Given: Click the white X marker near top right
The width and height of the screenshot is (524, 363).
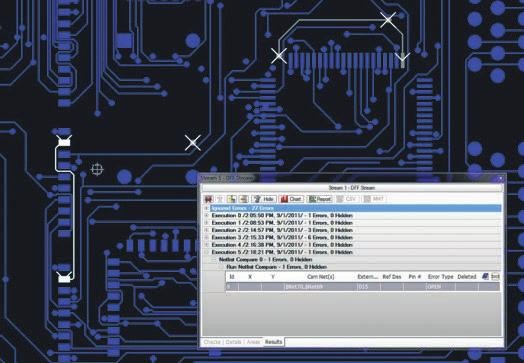Looking at the screenshot, I should click(388, 20).
